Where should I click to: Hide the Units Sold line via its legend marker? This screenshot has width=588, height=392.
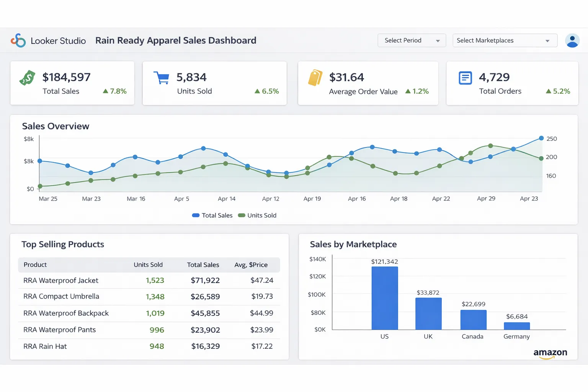tap(242, 215)
